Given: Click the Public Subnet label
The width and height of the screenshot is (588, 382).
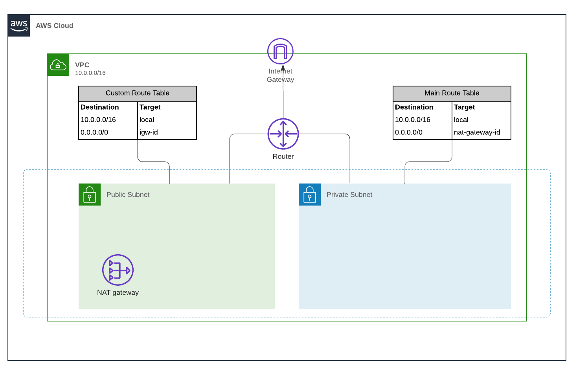Looking at the screenshot, I should click(x=128, y=195).
